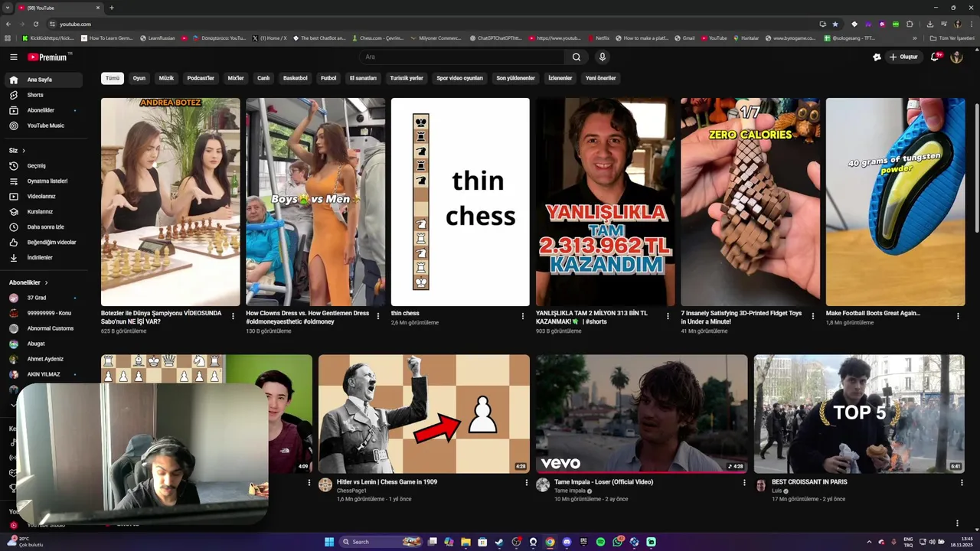Play the TOP 5 croissant video thumbnail
Image resolution: width=980 pixels, height=551 pixels.
click(x=859, y=414)
